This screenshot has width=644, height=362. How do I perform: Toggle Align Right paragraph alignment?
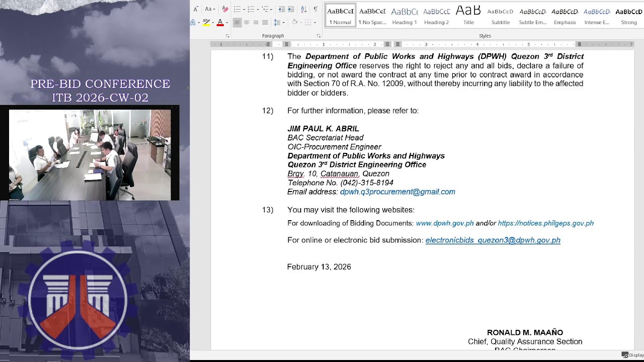(256, 22)
